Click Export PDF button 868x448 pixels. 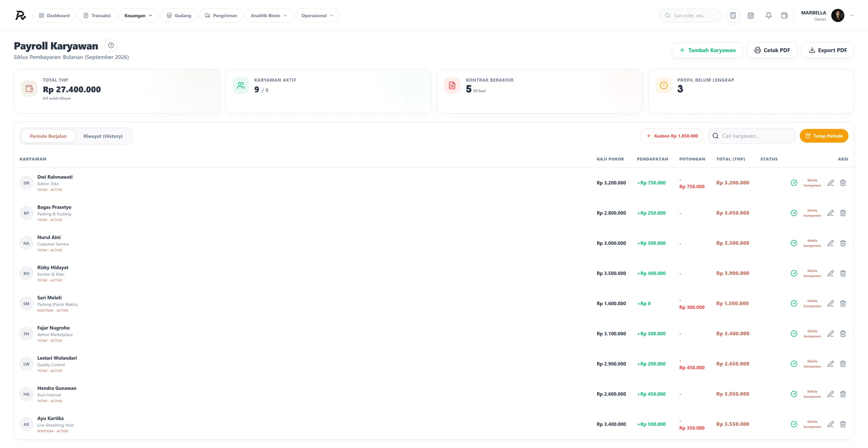pyautogui.click(x=828, y=50)
